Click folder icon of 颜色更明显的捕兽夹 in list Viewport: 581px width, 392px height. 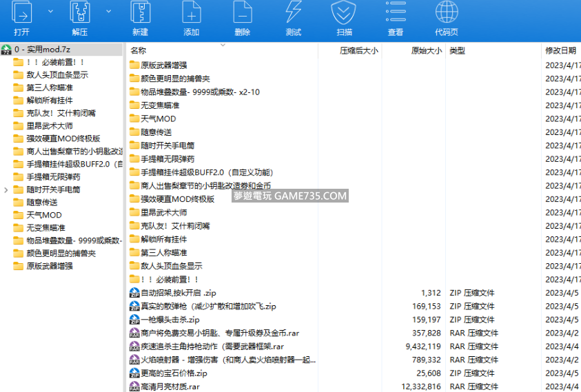click(134, 79)
